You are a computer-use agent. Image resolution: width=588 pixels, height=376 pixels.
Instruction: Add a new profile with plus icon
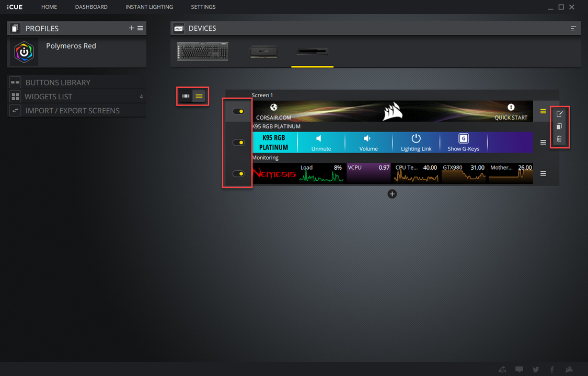tap(131, 28)
